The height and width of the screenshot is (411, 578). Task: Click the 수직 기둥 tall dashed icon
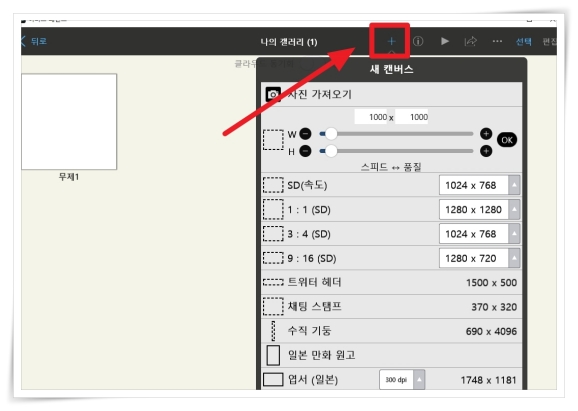coord(273,331)
